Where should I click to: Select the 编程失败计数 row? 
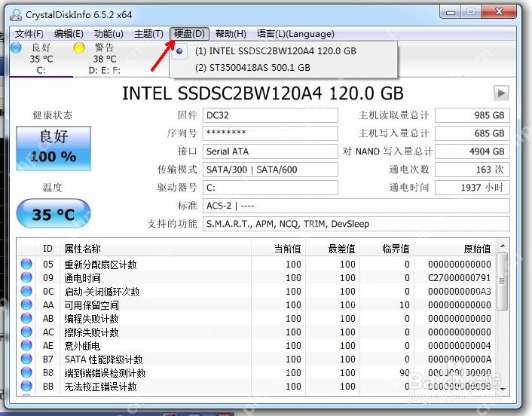click(256, 318)
